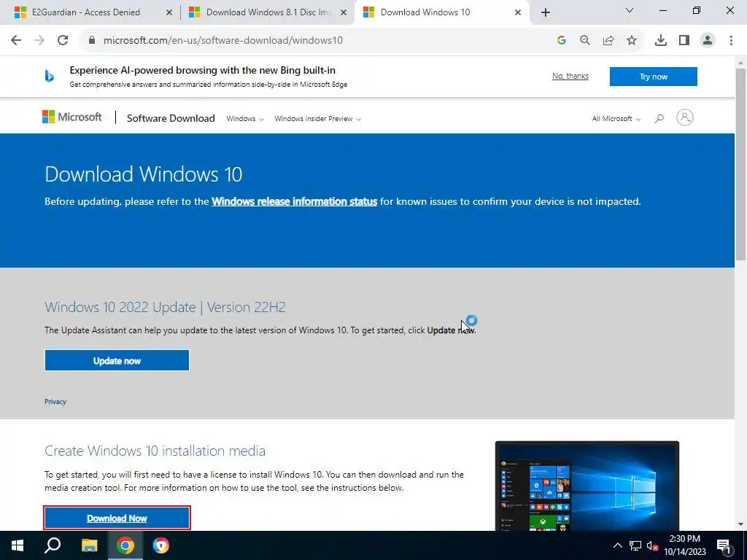The height and width of the screenshot is (560, 747).
Task: Click the Google icon in address bar
Action: pyautogui.click(x=562, y=41)
